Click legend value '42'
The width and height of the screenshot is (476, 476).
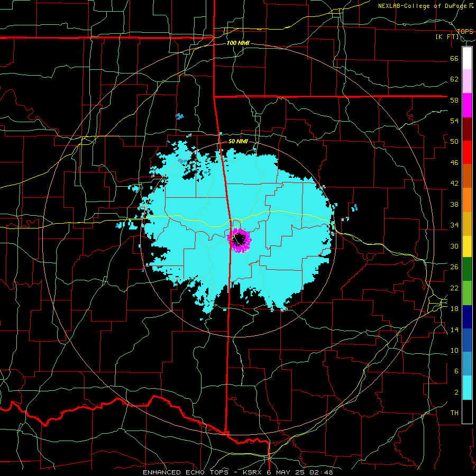pyautogui.click(x=454, y=184)
